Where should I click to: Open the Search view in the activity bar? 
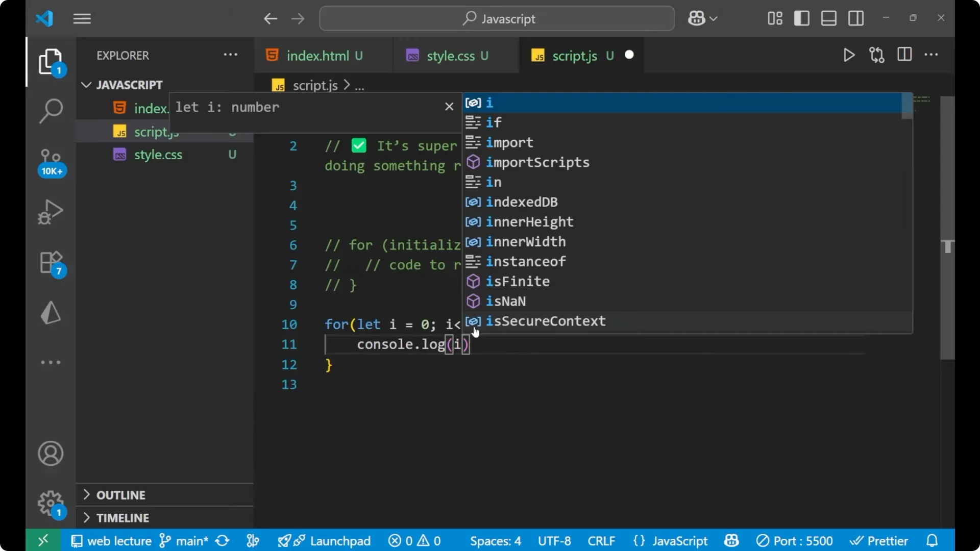pyautogui.click(x=51, y=110)
